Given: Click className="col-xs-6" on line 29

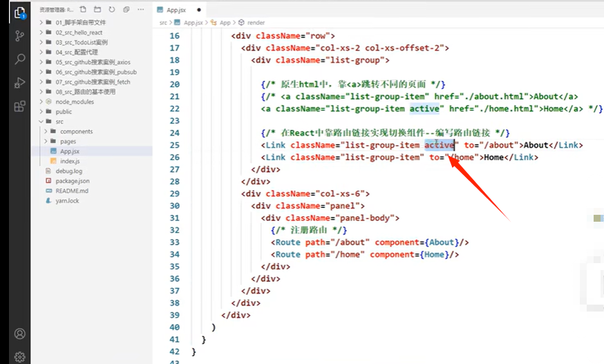Looking at the screenshot, I should tap(315, 194).
